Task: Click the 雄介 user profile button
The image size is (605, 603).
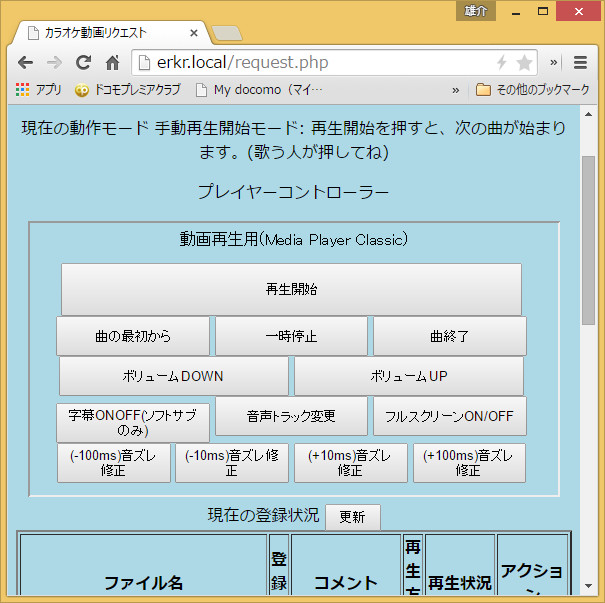Action: tap(476, 11)
